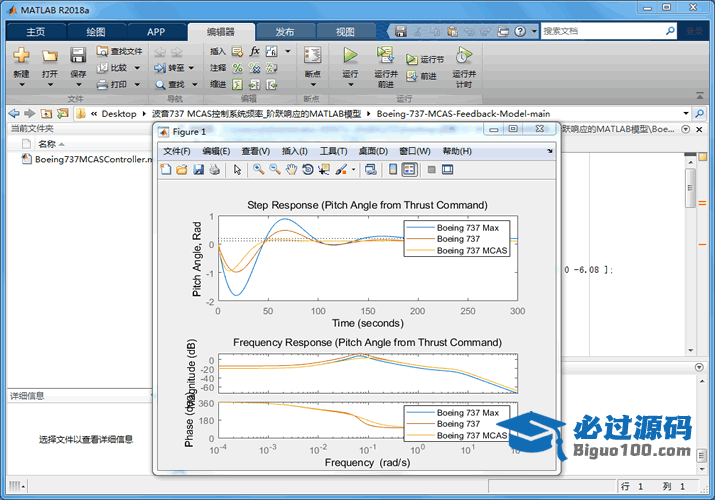Click the Figure 1 Print icon
This screenshot has height=500, width=715.
pos(214,170)
